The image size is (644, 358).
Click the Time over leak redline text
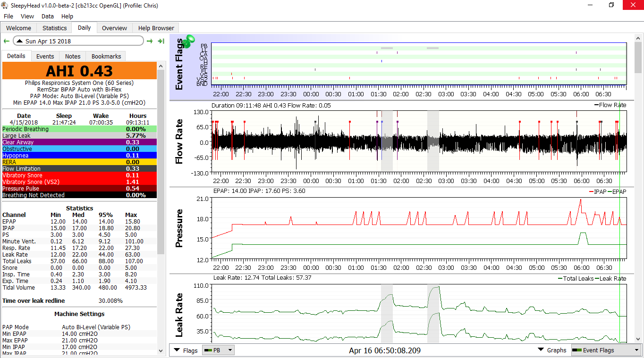coord(34,300)
